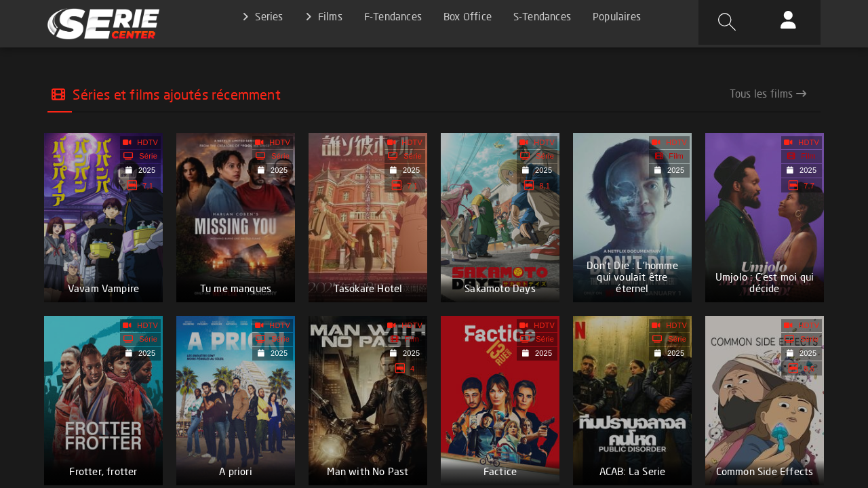Image resolution: width=868 pixels, height=488 pixels.
Task: Open Umjolo : C'est moi qui décide
Action: pyautogui.click(x=764, y=283)
